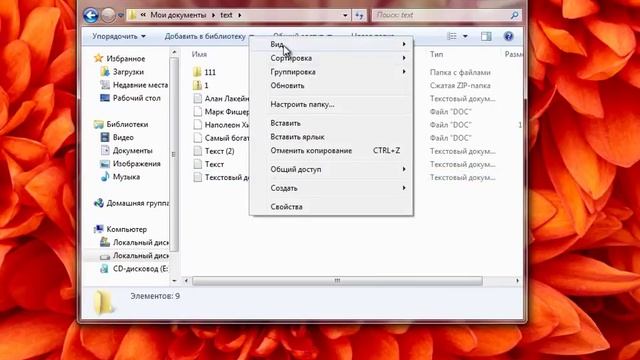The image size is (640, 360).
Task: Sort by the Тип column header
Action: click(x=436, y=54)
